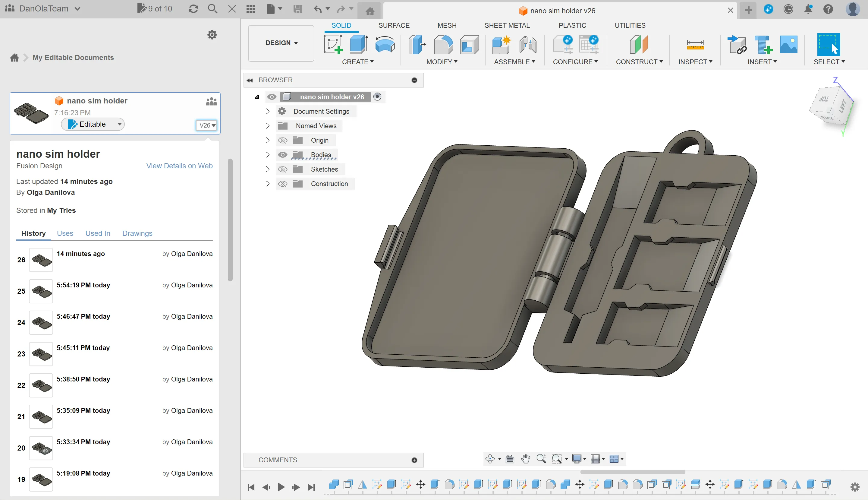Expand the Sketches node
The image size is (868, 500).
coord(267,169)
